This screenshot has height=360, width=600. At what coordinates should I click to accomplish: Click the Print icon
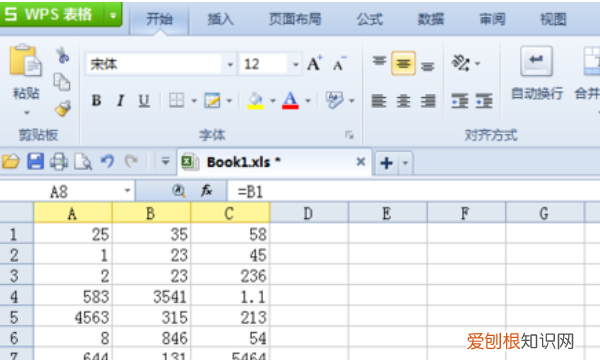59,161
